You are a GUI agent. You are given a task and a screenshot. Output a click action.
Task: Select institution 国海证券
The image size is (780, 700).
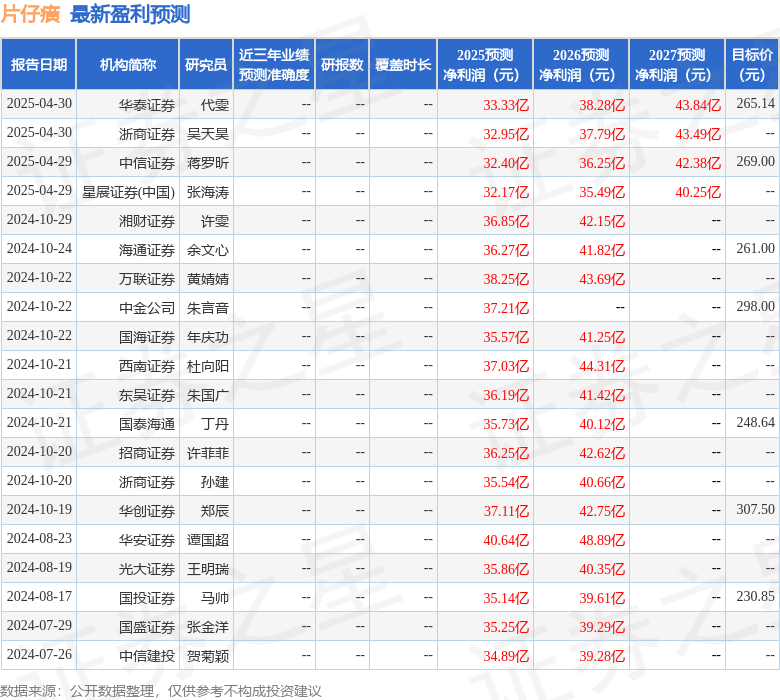pyautogui.click(x=147, y=337)
